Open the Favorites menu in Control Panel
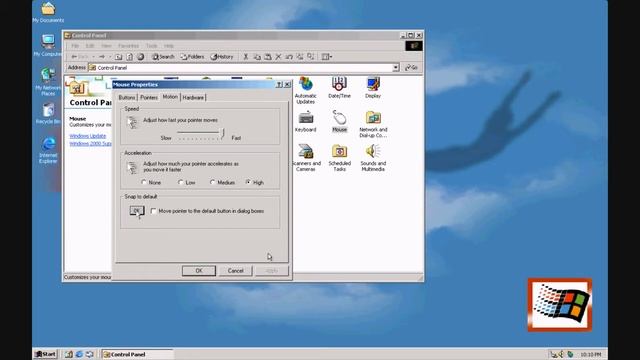The image size is (640, 360). 128,46
